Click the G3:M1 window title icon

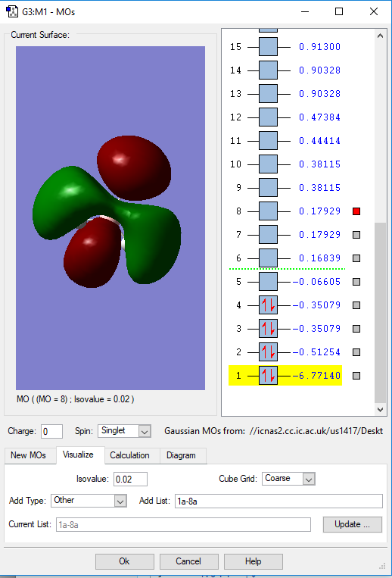tap(12, 11)
